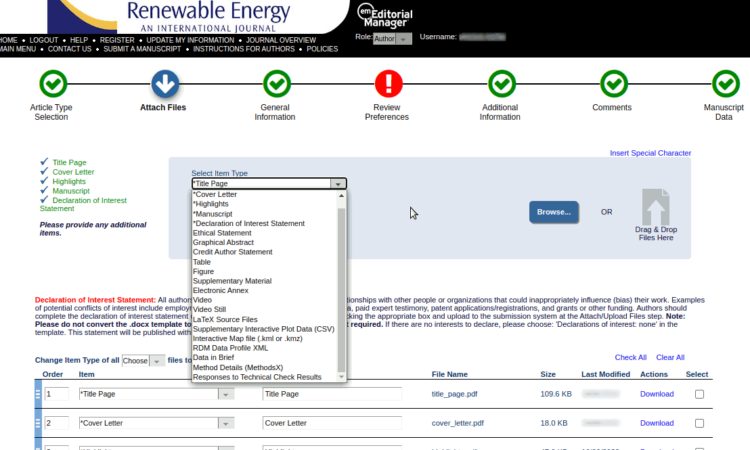Open the General Information step icon
This screenshot has width=750, height=450.
pos(275,84)
